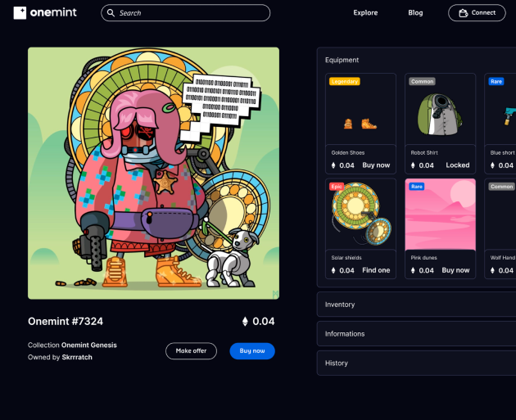The height and width of the screenshot is (420, 516).
Task: Click the Solar shields item name
Action: (346, 258)
